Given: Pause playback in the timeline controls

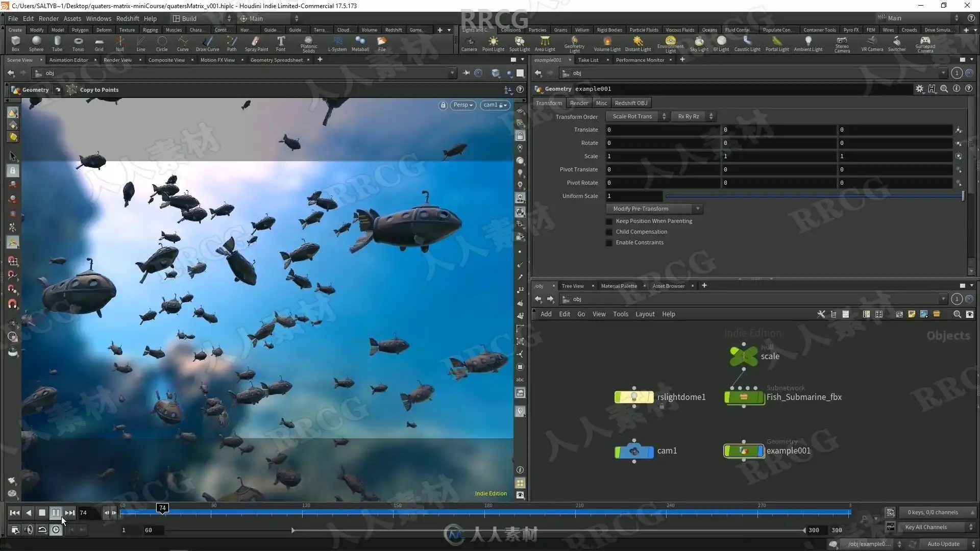Looking at the screenshot, I should pyautogui.click(x=56, y=513).
